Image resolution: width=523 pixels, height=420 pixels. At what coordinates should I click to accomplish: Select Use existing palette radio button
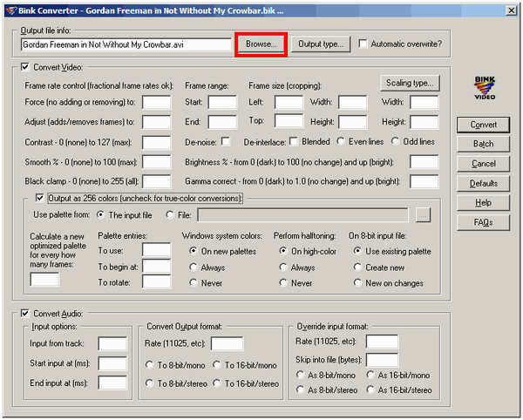click(x=357, y=251)
